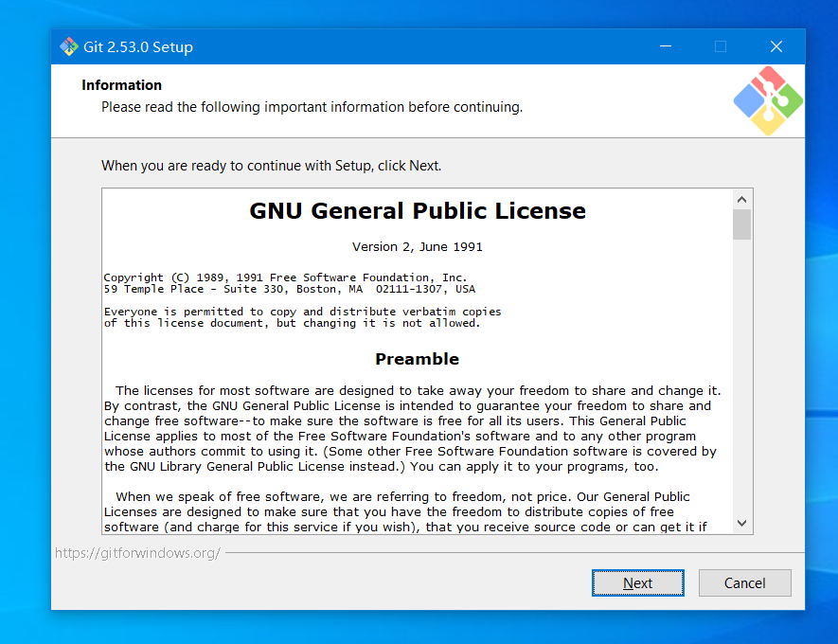Close the Git Setup window

(x=776, y=46)
